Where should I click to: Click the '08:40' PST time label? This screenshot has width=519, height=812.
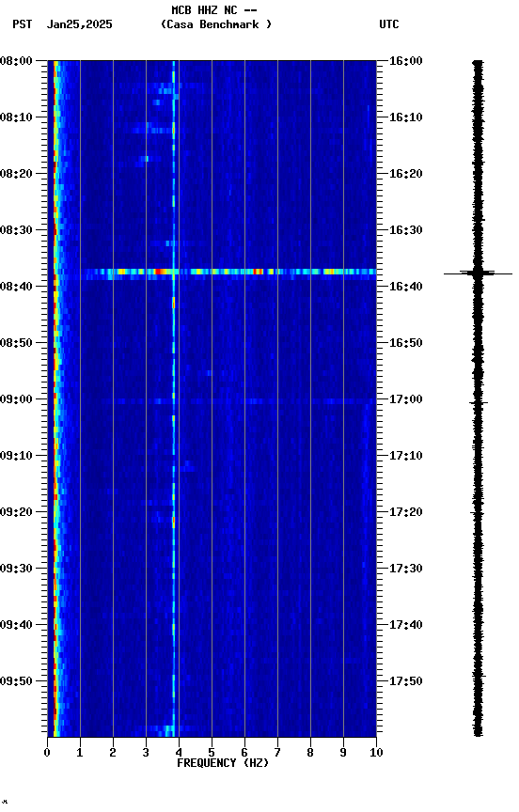click(16, 287)
